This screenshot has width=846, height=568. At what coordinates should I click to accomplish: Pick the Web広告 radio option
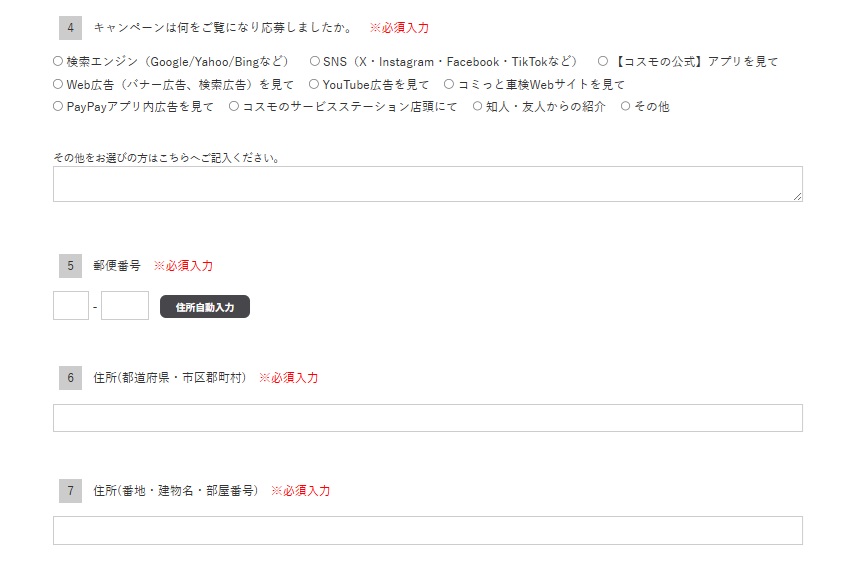pos(58,85)
